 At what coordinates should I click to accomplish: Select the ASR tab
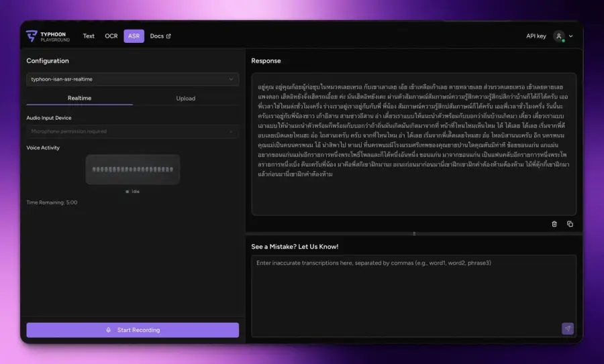click(x=134, y=36)
